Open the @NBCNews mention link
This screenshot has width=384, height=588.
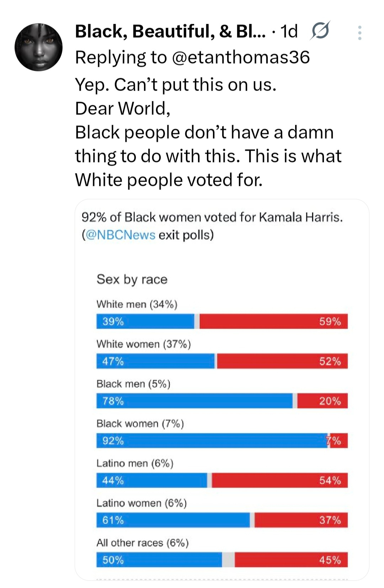click(x=121, y=235)
